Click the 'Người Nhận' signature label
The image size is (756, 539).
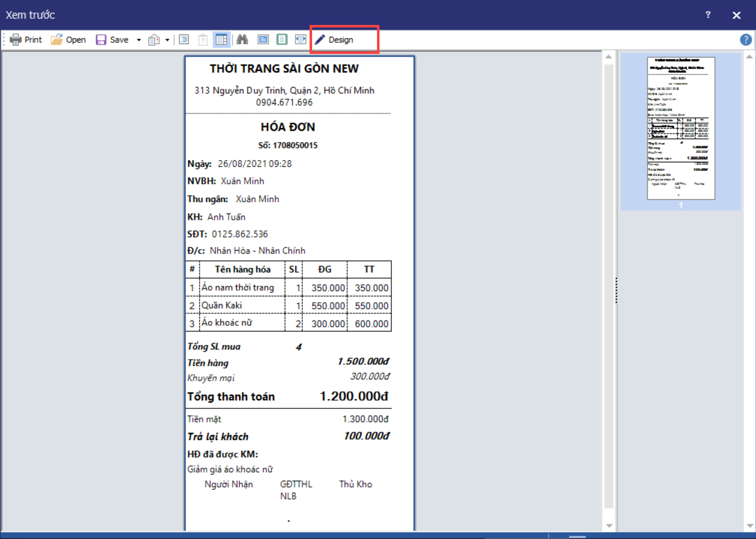(229, 484)
